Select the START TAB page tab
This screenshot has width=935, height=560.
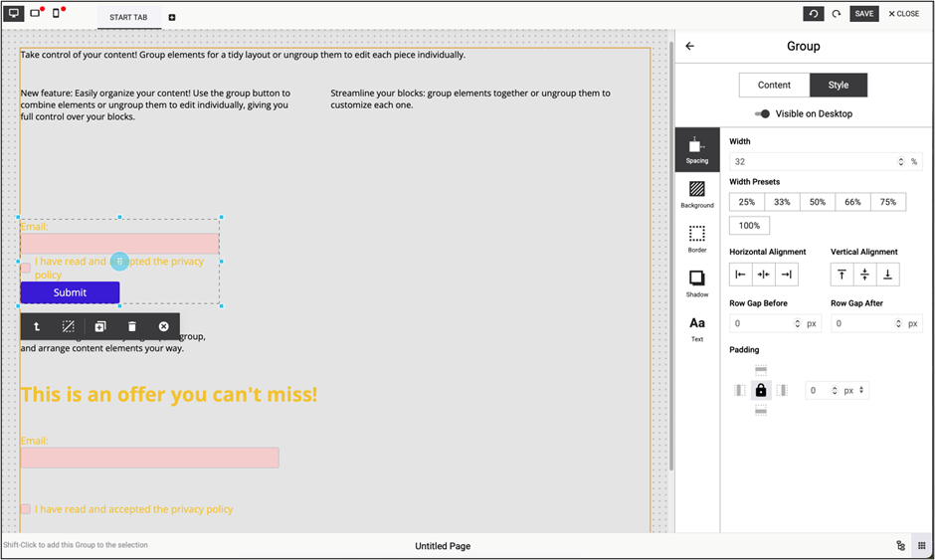pyautogui.click(x=128, y=17)
